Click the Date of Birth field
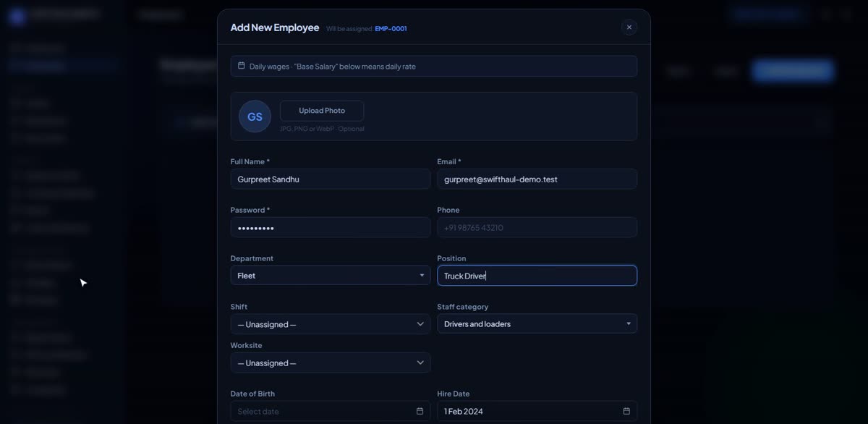This screenshot has width=868, height=424. point(331,411)
